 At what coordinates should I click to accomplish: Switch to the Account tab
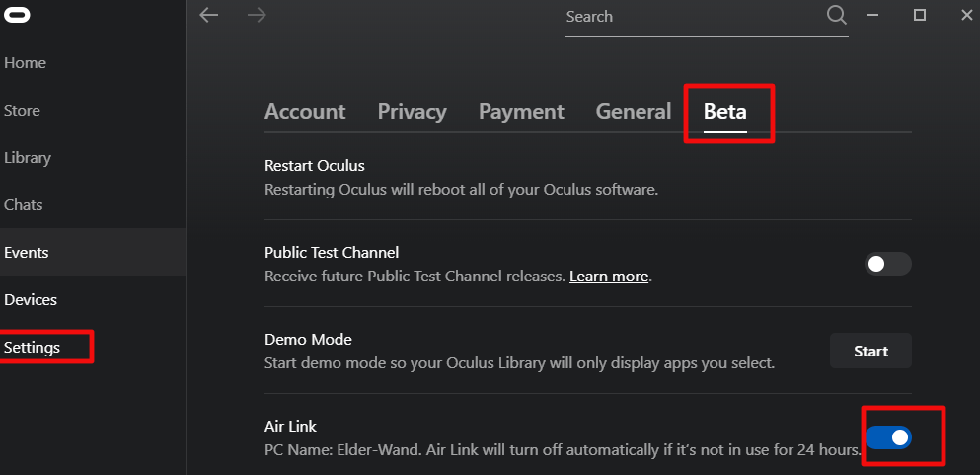(305, 112)
